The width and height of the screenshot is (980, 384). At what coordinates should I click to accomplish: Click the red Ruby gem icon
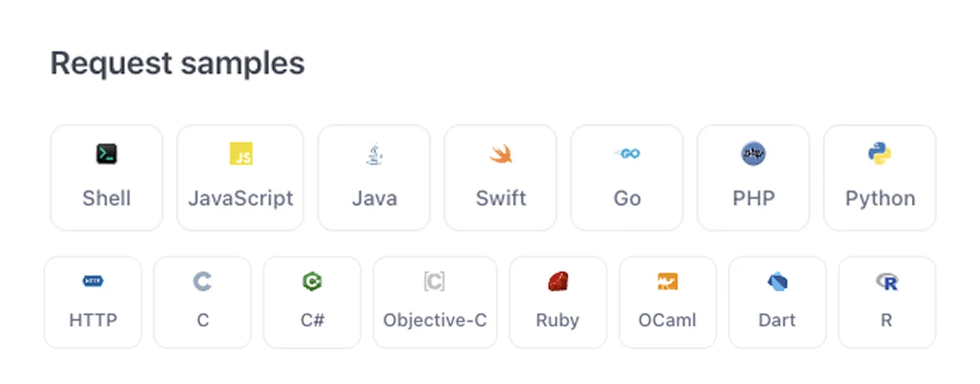557,282
